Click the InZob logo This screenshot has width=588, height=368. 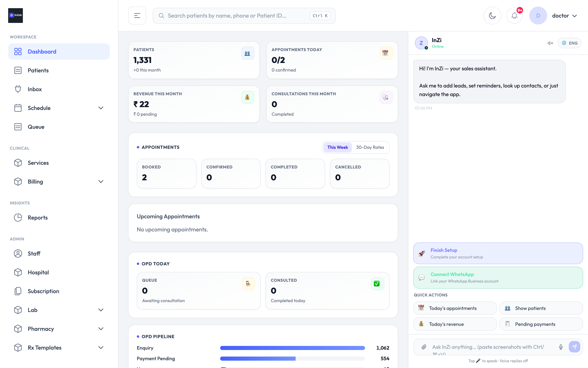[x=15, y=15]
